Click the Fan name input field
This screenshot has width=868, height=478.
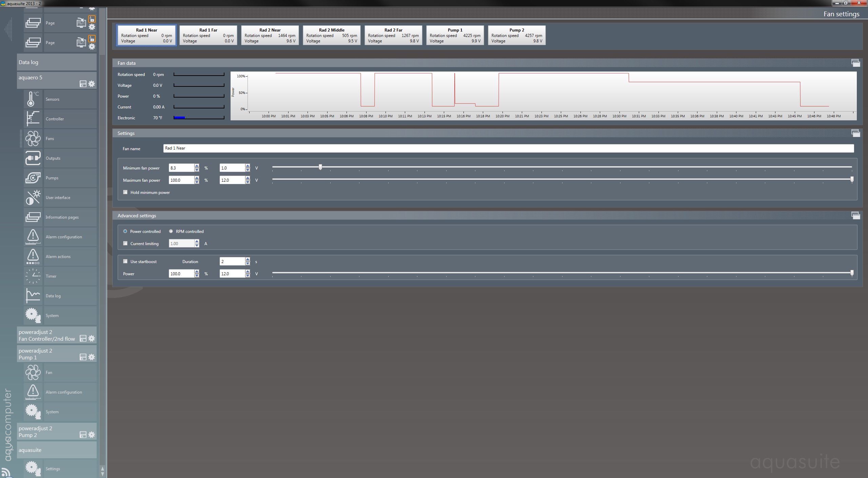click(508, 148)
